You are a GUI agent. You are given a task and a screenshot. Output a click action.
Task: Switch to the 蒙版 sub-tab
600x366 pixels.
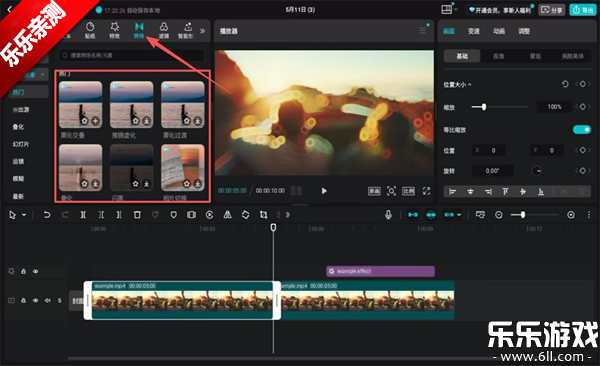(x=535, y=56)
